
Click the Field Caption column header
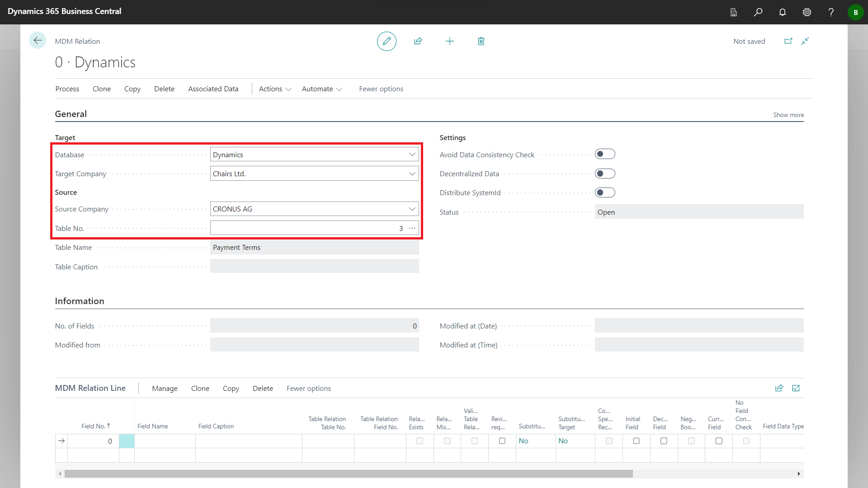(x=216, y=426)
